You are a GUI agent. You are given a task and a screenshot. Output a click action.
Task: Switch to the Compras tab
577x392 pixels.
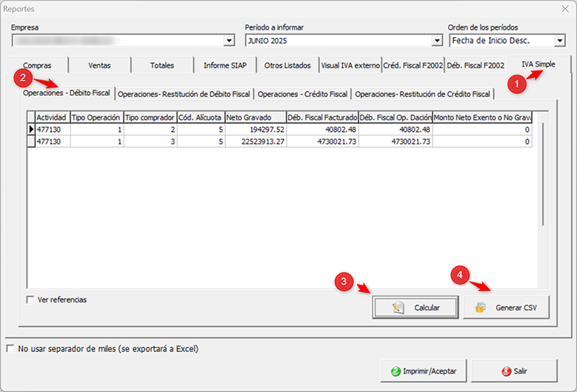37,65
